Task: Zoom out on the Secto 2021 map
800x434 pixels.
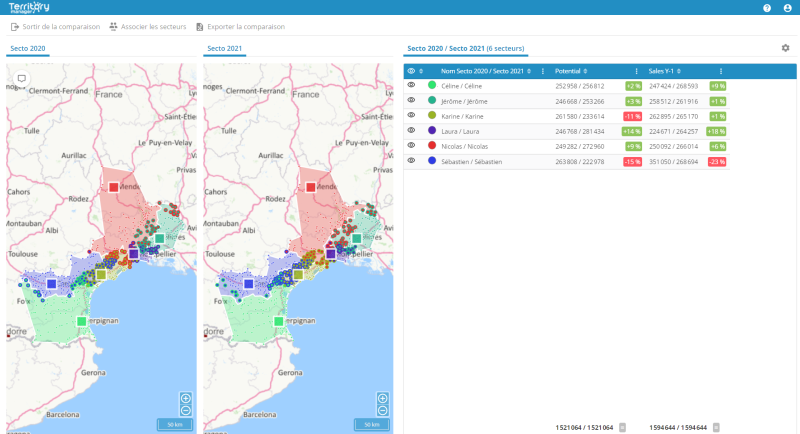Action: [381, 410]
